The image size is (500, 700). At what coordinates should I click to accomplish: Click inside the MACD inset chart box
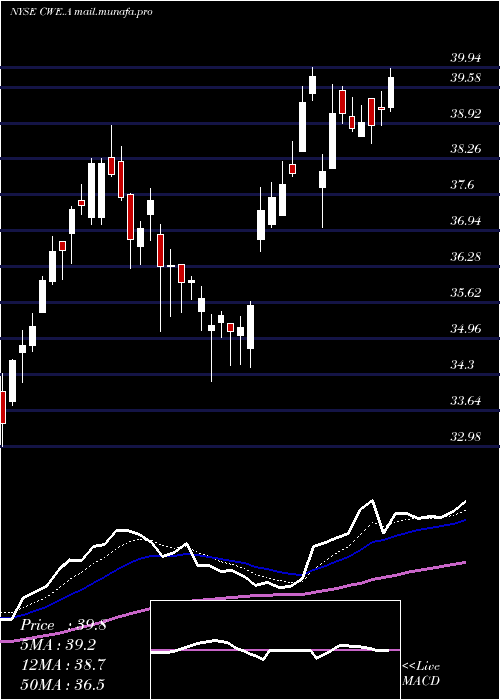click(275, 650)
